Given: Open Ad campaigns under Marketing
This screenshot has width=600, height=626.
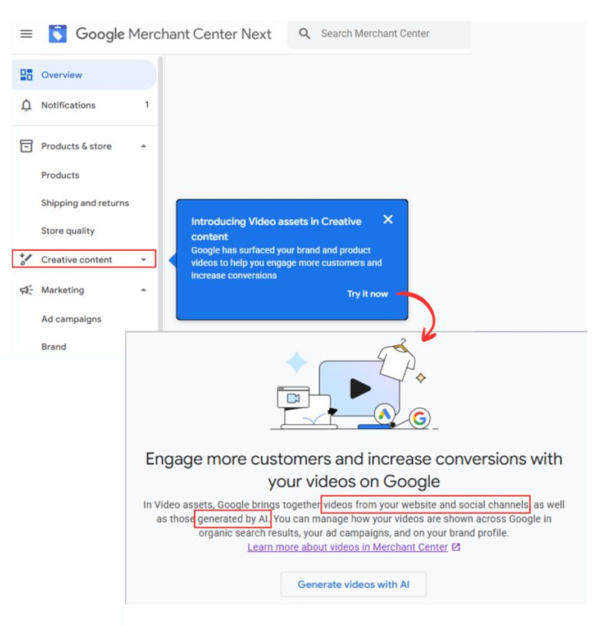Looking at the screenshot, I should coord(71,319).
